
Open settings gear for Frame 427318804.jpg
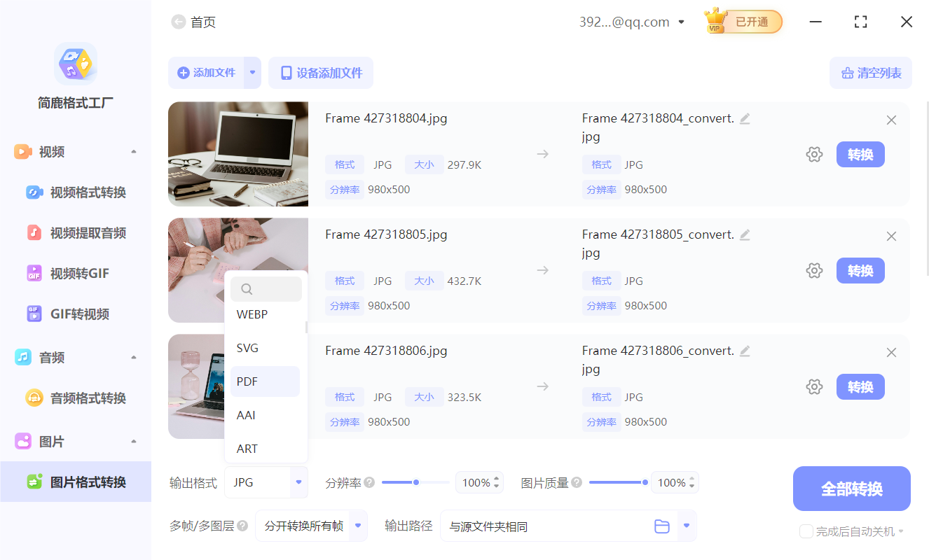814,154
